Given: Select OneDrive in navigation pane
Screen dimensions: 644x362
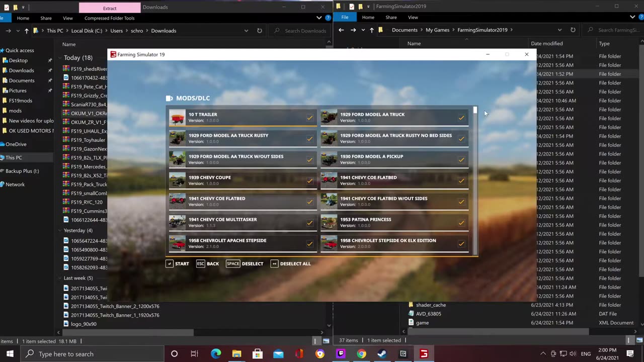Looking at the screenshot, I should (16, 144).
